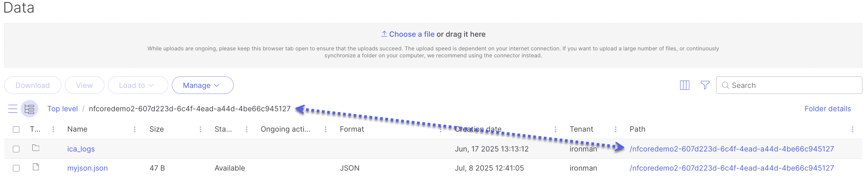Navigate to Top level breadcrumb
The width and height of the screenshot is (868, 178).
click(62, 109)
